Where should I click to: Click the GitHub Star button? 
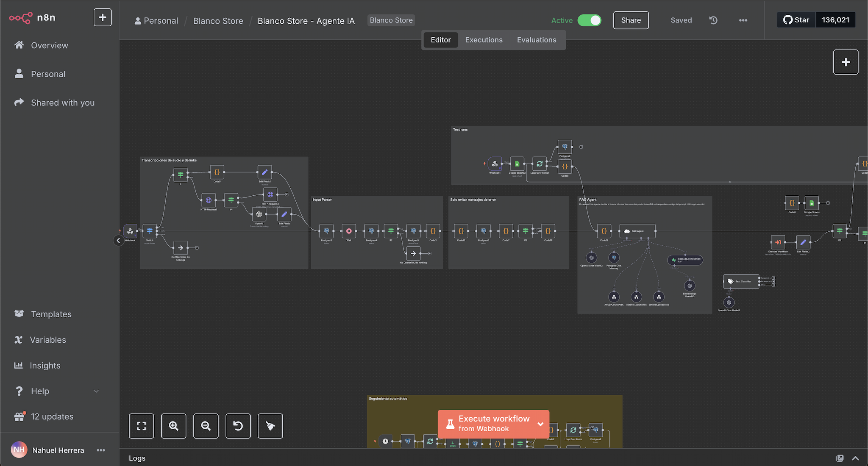pyautogui.click(x=796, y=20)
